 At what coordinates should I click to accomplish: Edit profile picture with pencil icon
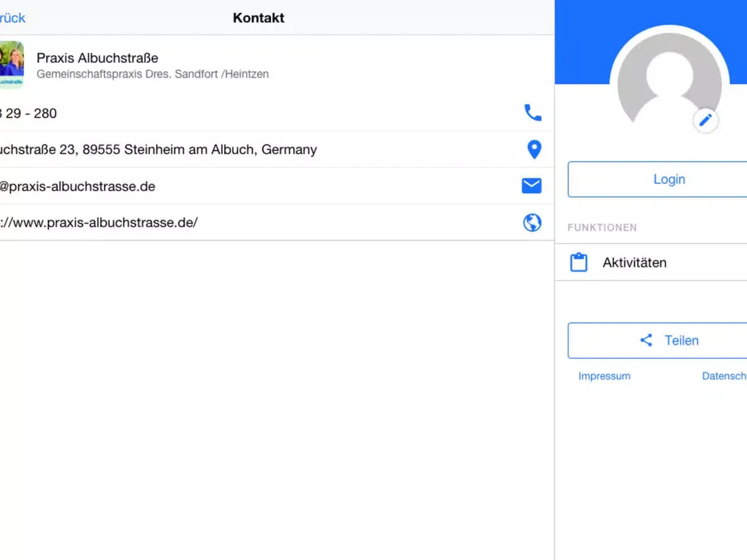point(706,120)
